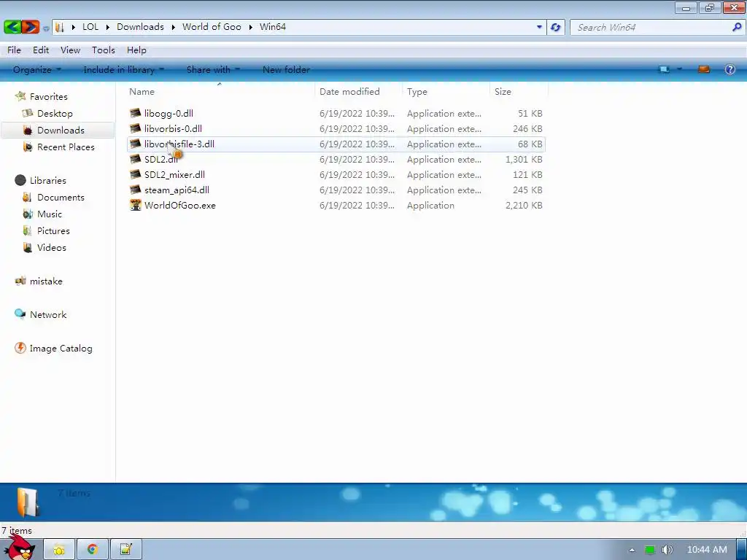Open Image Catalog in the sidebar

point(61,349)
